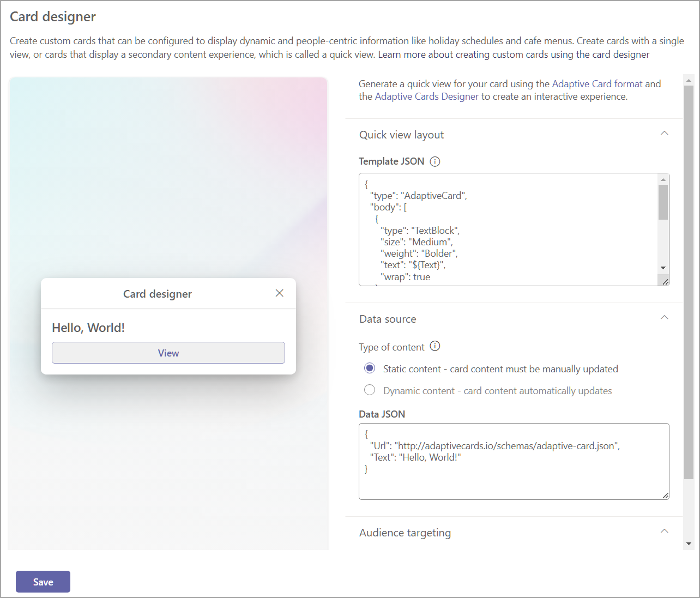Click the info icon beside Type of content
This screenshot has width=700, height=598.
click(435, 346)
